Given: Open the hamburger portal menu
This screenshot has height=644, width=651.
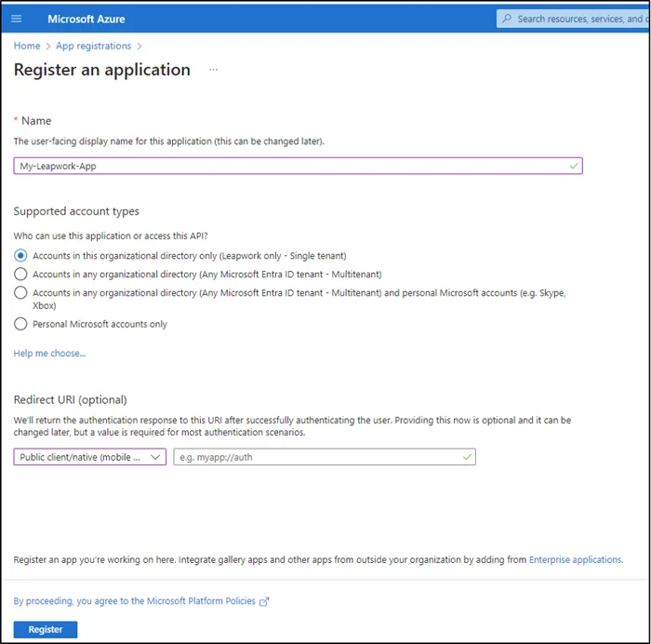Looking at the screenshot, I should pos(16,19).
